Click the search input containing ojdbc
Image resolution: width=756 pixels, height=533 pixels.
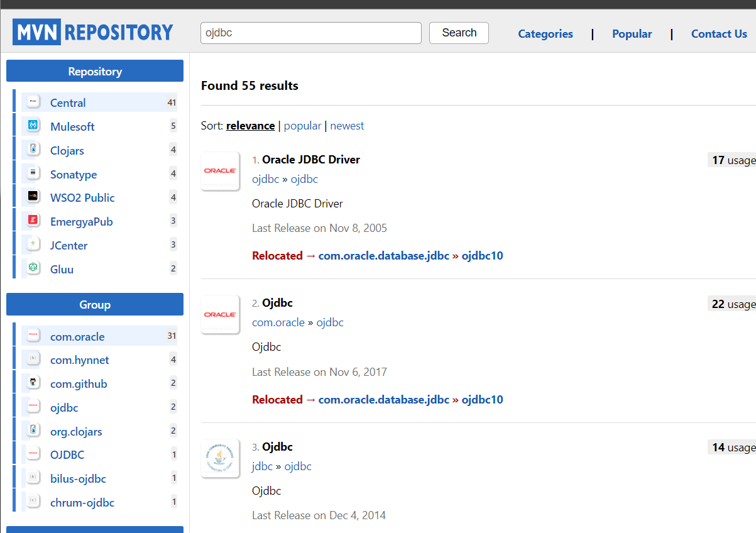coord(311,33)
